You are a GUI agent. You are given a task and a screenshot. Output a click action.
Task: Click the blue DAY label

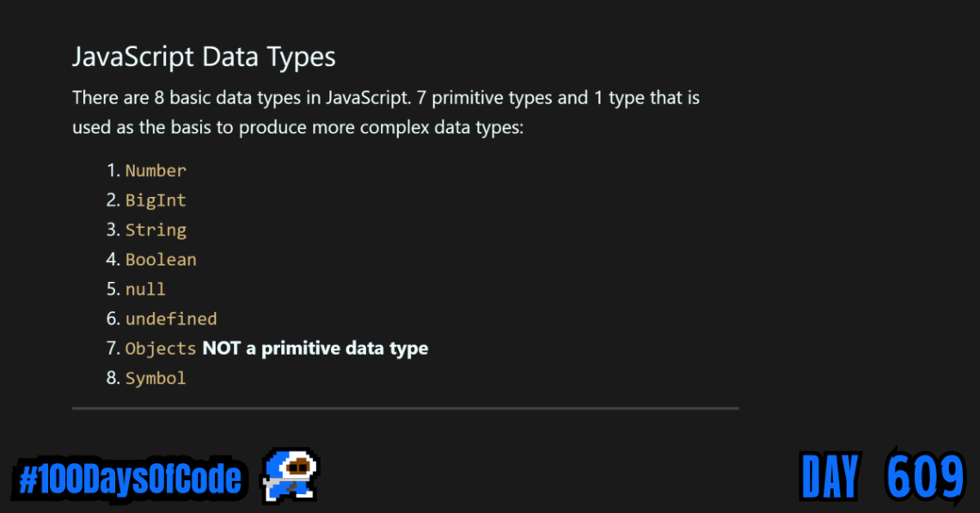coord(830,477)
